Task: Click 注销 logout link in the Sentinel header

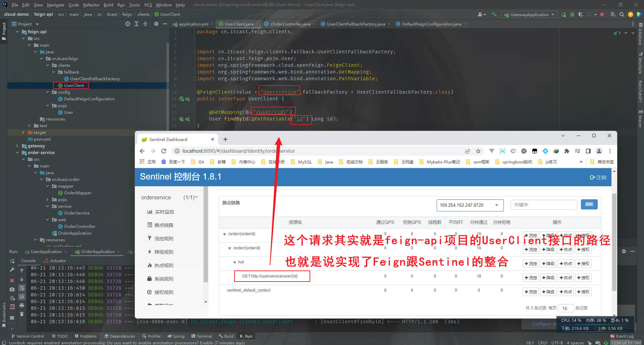Action: pos(598,177)
